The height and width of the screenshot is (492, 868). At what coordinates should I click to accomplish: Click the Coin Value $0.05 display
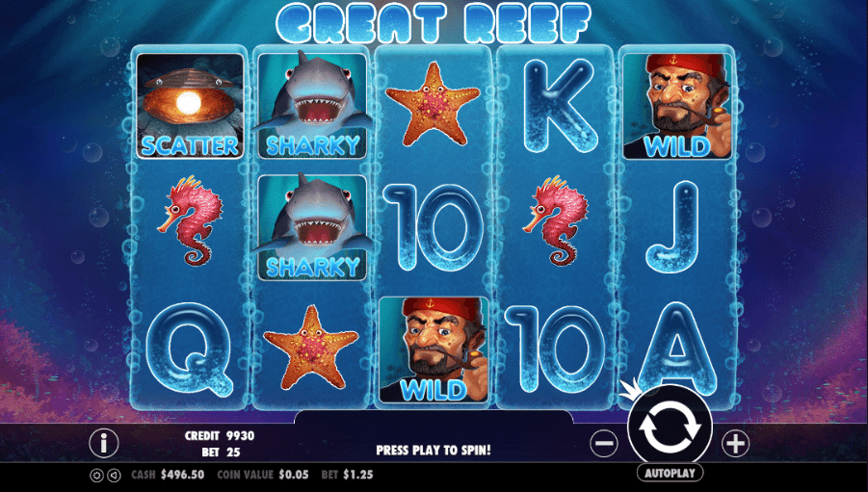point(263,475)
